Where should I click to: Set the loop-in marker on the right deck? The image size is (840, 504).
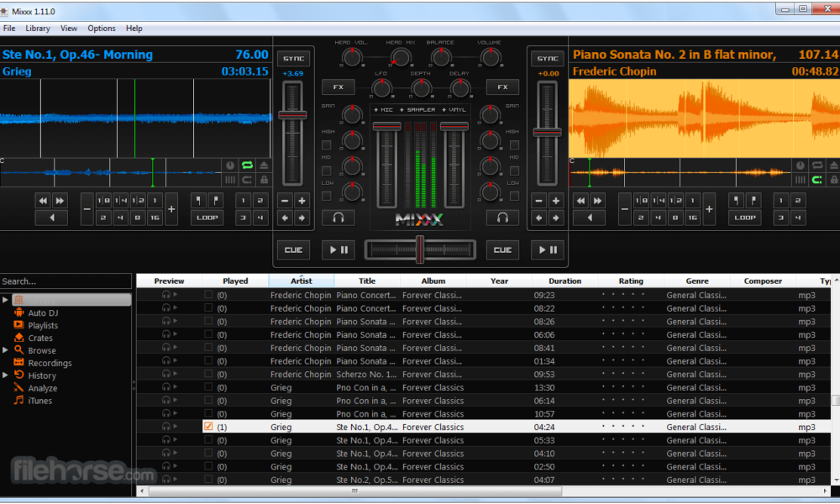tap(737, 201)
